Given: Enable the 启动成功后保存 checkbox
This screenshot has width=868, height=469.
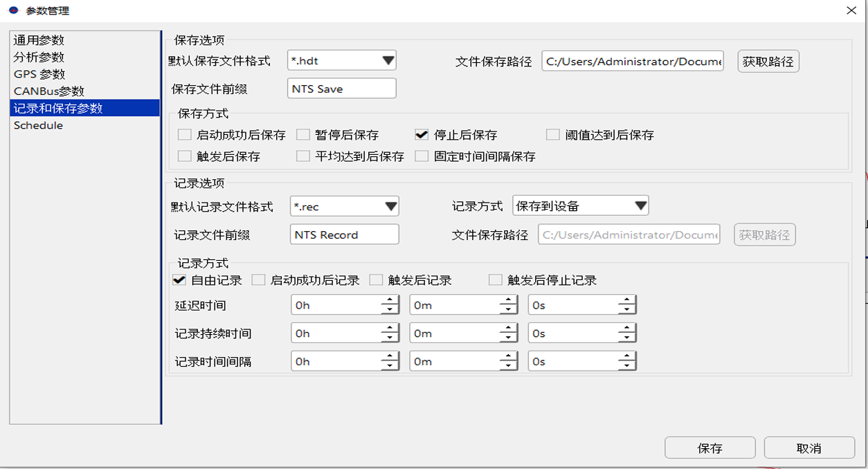Looking at the screenshot, I should pyautogui.click(x=184, y=135).
